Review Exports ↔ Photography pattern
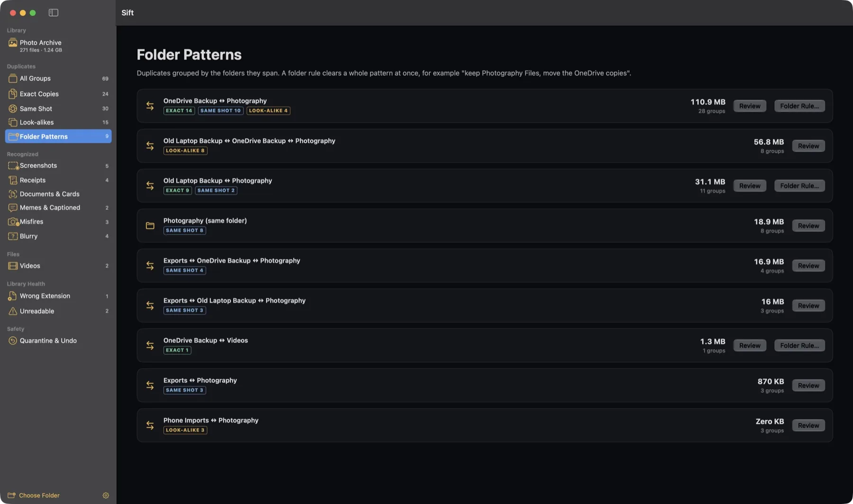This screenshot has width=853, height=504. (808, 386)
